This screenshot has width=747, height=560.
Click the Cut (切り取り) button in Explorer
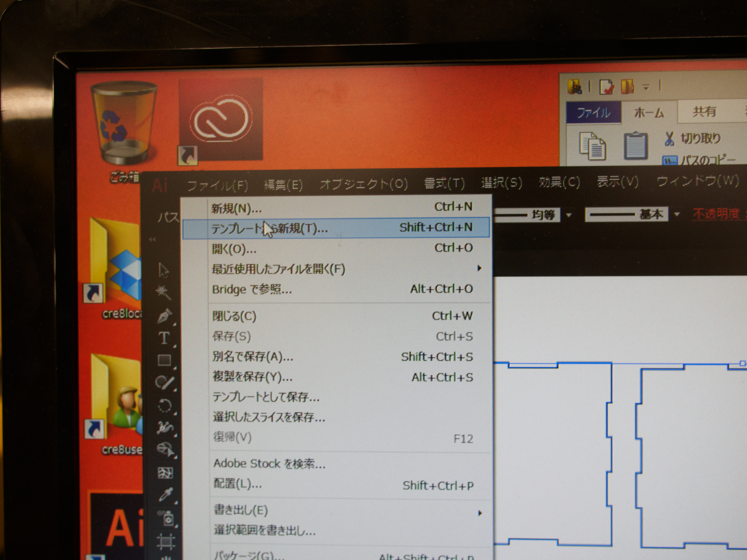[x=692, y=139]
